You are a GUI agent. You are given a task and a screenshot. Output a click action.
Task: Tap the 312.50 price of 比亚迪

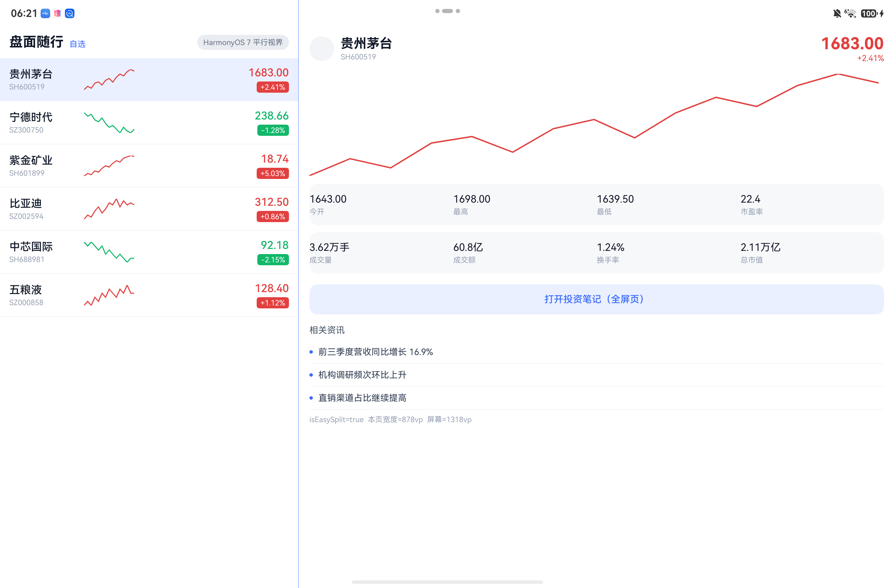pos(271,202)
